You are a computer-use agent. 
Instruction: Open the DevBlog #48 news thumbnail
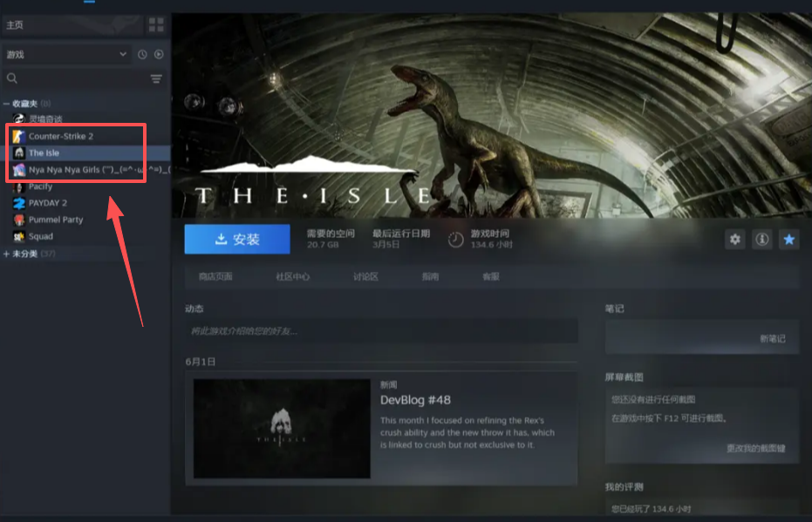[x=282, y=429]
